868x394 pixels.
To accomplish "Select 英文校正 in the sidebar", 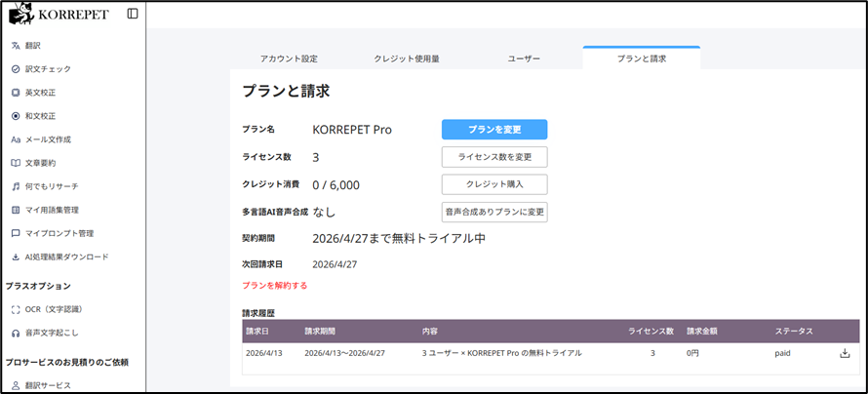I will (41, 93).
